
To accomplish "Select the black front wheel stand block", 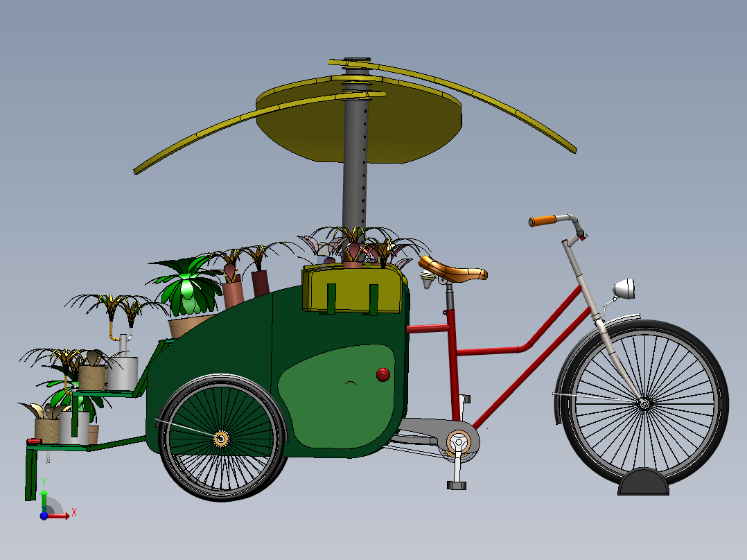I will click(643, 482).
